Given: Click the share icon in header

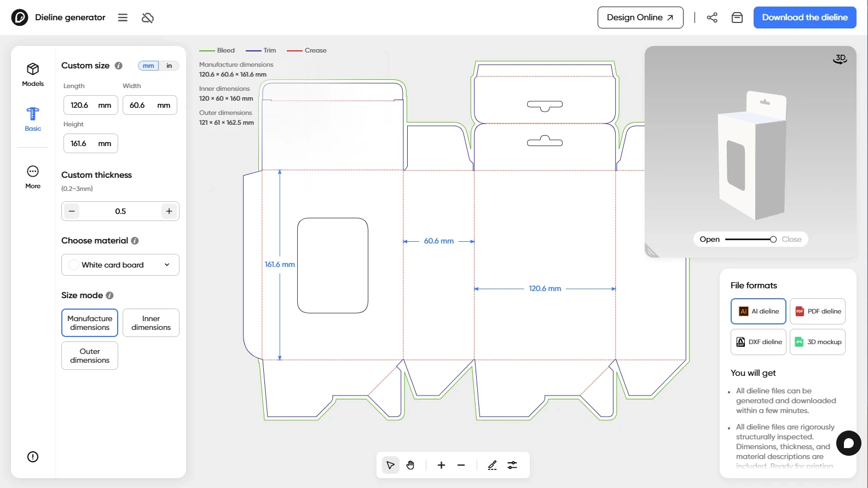Looking at the screenshot, I should (x=712, y=18).
